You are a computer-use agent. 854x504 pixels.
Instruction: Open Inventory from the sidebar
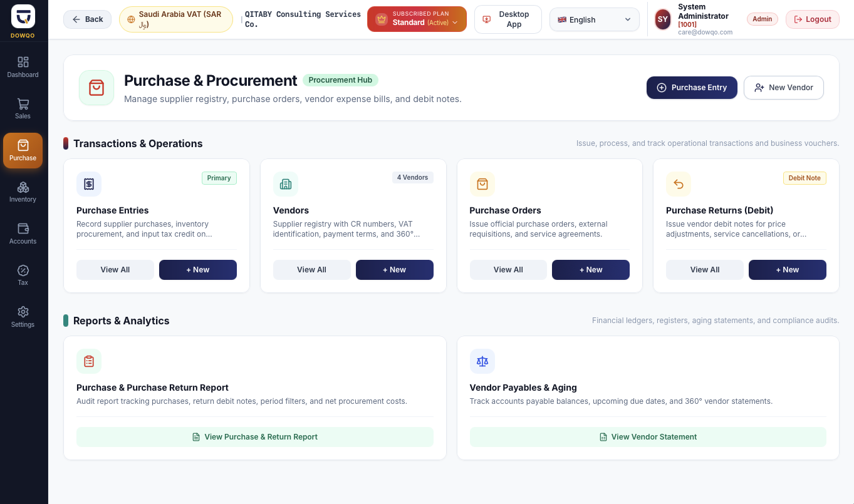23,192
